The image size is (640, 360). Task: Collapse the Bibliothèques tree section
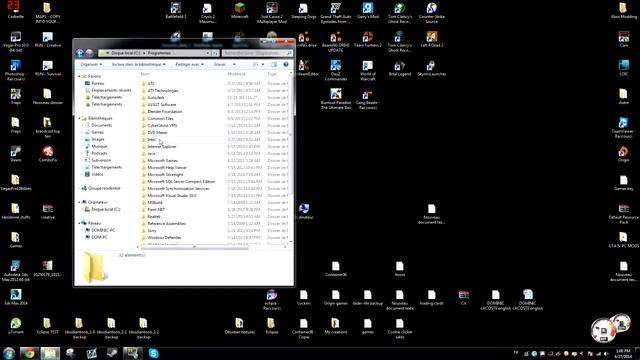pos(80,118)
